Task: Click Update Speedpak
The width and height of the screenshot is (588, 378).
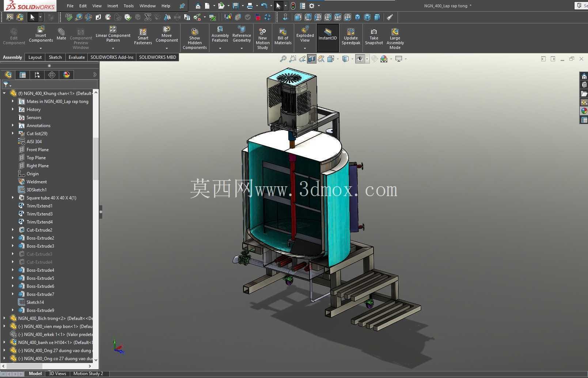Action: pos(351,37)
